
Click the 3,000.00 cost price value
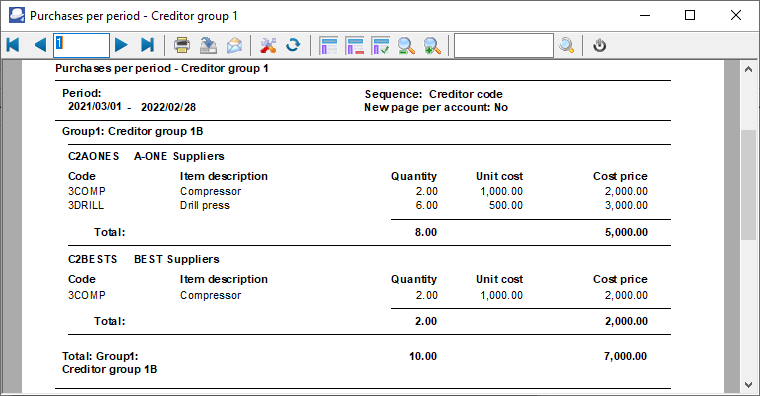click(626, 205)
